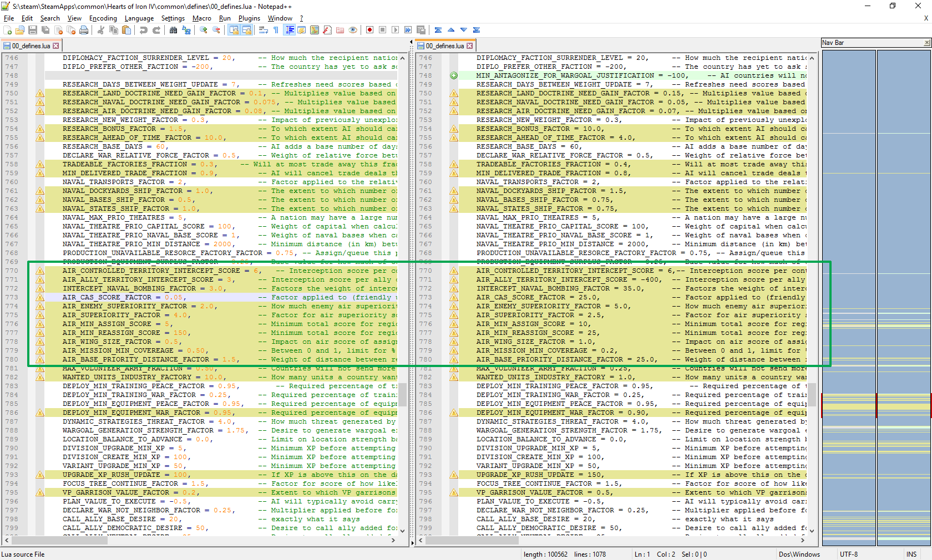Start macro recording with red dot button

[369, 30]
